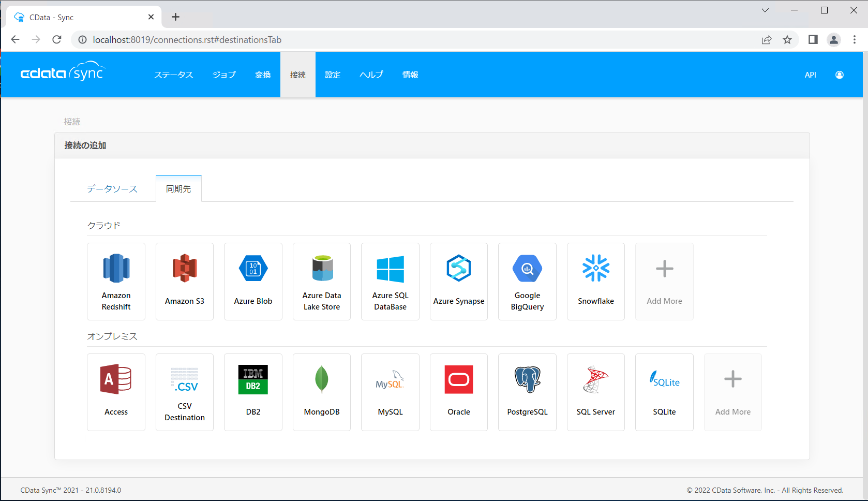Click the API link in the header
Image resolution: width=868 pixels, height=501 pixels.
(811, 75)
